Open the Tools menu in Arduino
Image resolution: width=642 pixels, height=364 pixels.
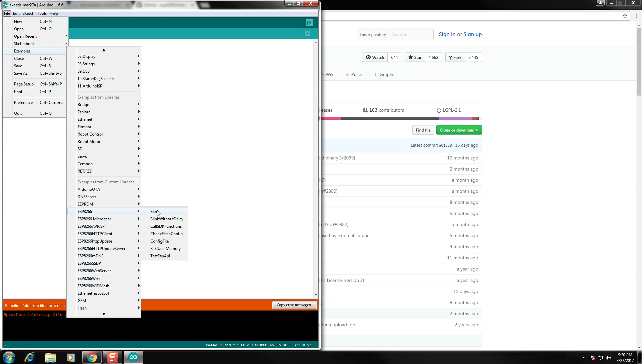42,13
